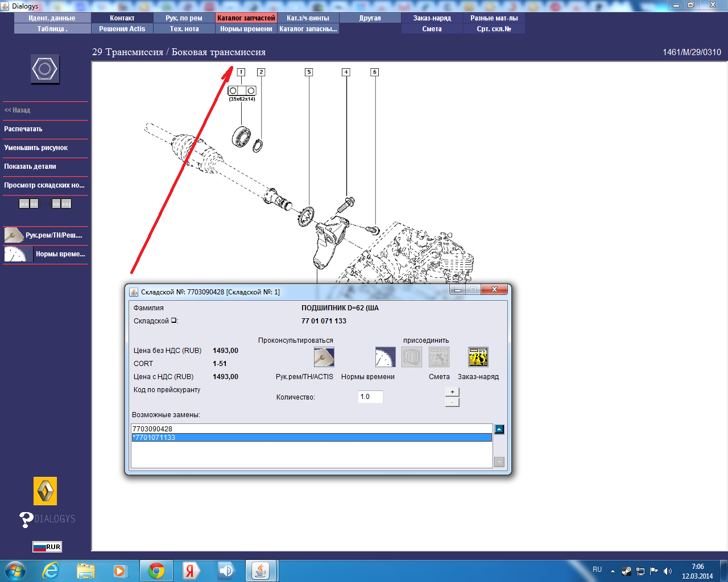Open Windows Explorer folder on taskbar
The image size is (728, 582).
coord(86,571)
